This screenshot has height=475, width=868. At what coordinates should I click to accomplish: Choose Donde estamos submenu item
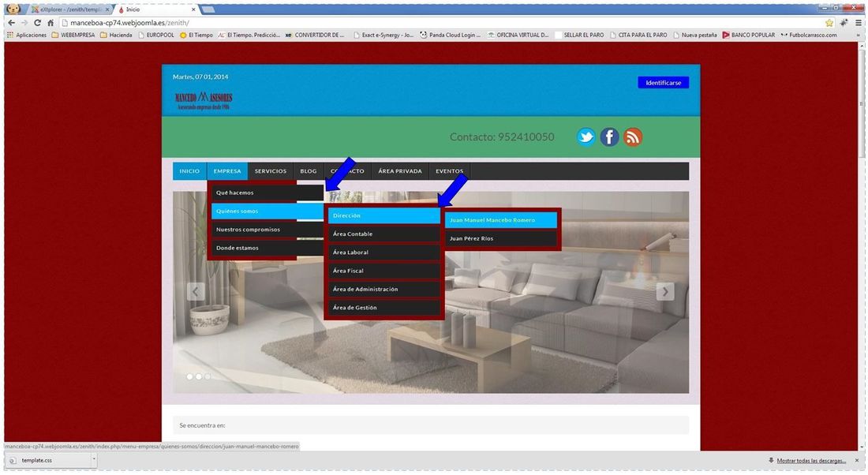pyautogui.click(x=268, y=248)
